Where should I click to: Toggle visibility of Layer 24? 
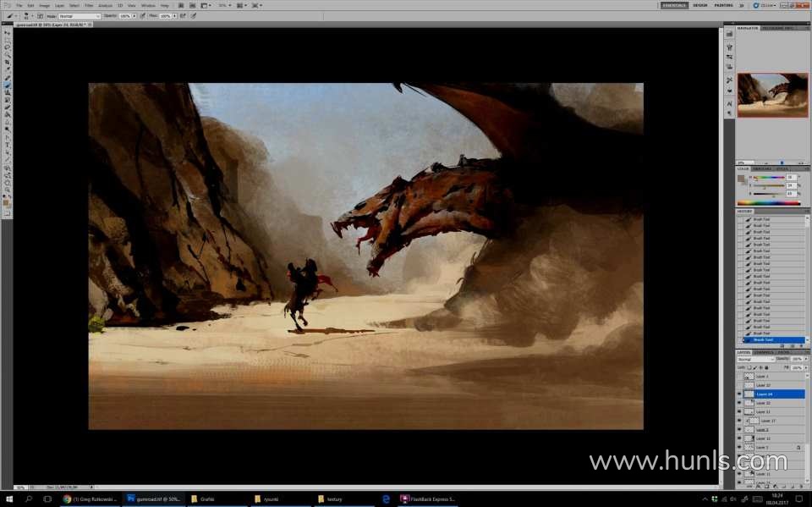[739, 394]
